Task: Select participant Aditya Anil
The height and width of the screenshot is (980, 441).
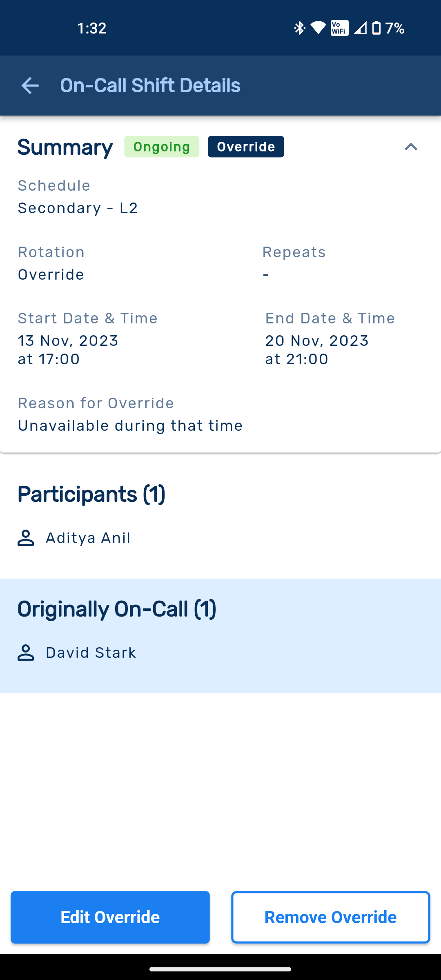Action: 88,538
